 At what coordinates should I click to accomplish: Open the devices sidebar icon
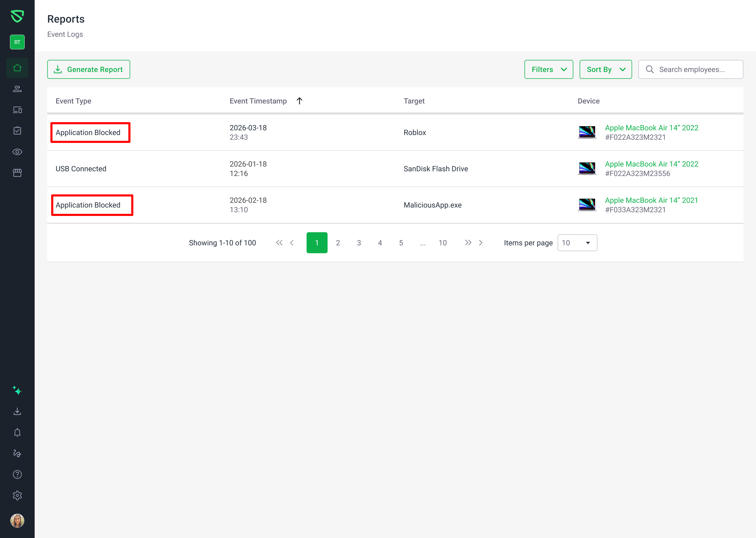17,110
